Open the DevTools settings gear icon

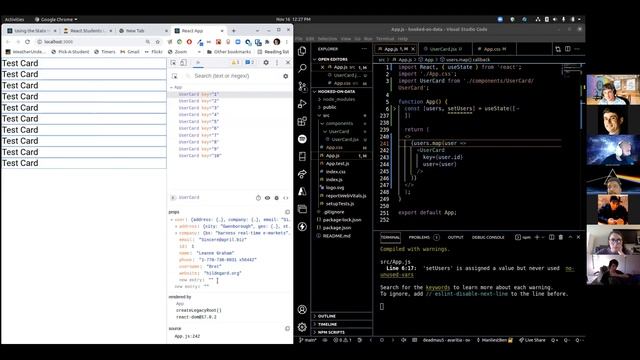(266, 62)
